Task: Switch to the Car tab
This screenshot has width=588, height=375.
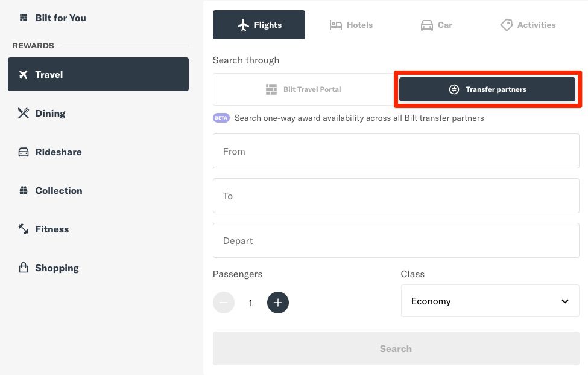Action: [436, 25]
